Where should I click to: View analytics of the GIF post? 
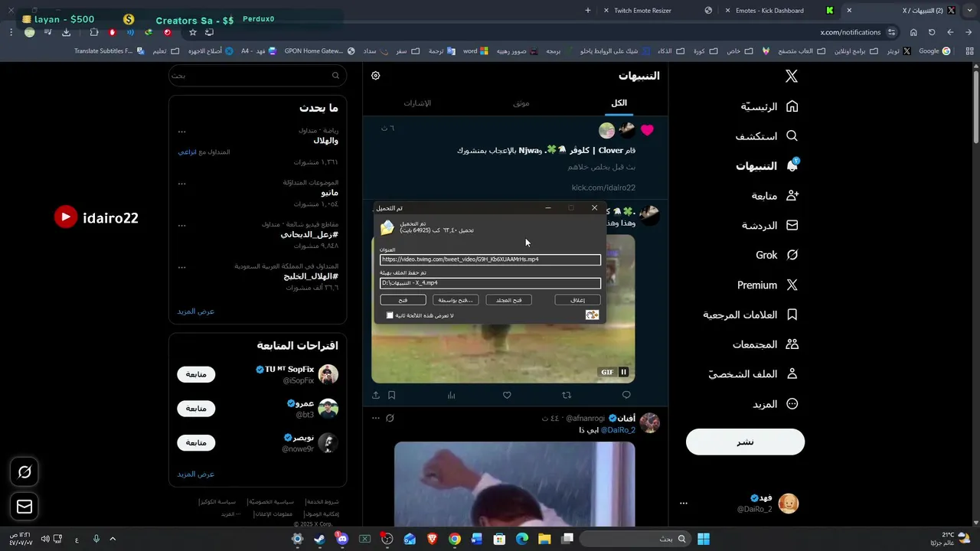451,395
